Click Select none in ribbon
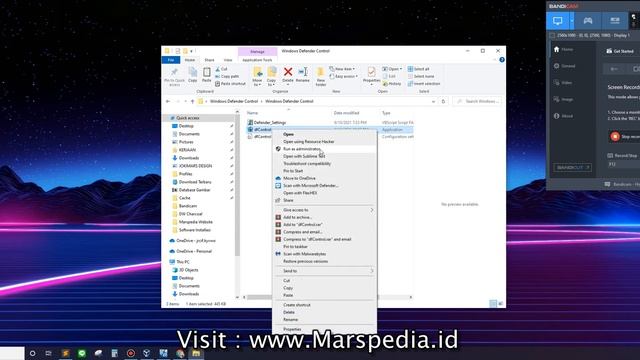The width and height of the screenshot is (640, 360). pos(421,76)
